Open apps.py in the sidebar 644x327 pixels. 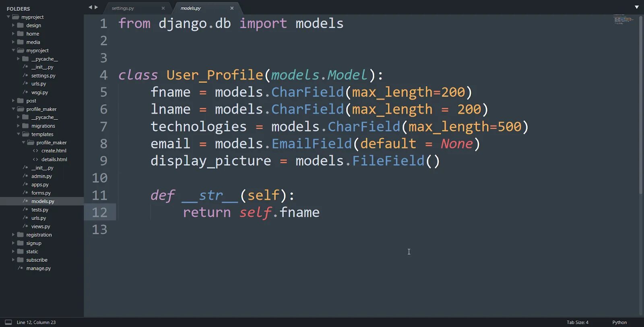pos(40,185)
